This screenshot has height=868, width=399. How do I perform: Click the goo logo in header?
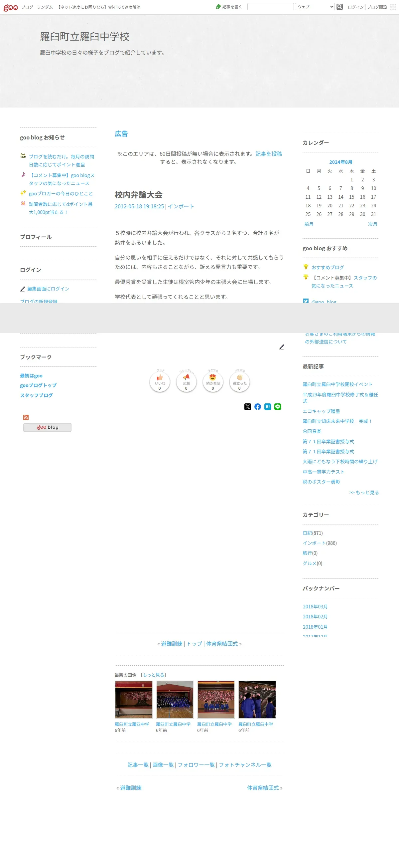point(10,7)
